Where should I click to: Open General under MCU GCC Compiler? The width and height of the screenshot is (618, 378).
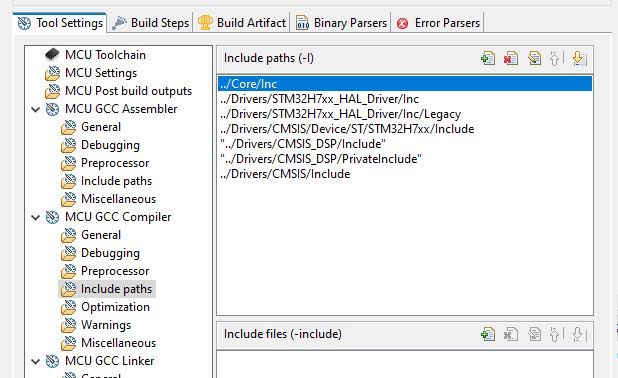(101, 235)
